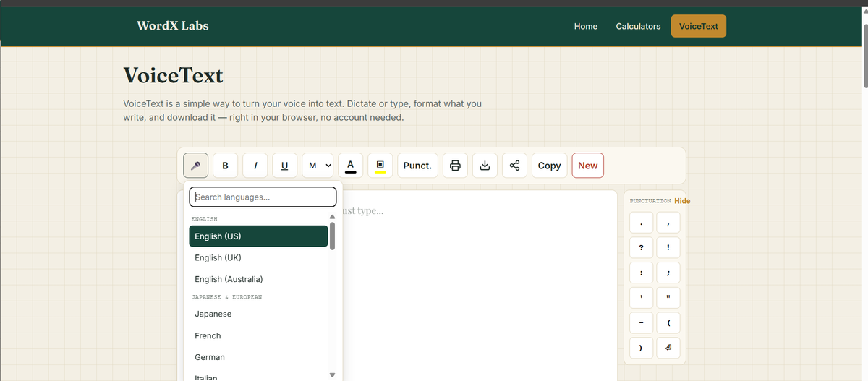Select French from the language list
Image resolution: width=868 pixels, height=381 pixels.
point(258,335)
